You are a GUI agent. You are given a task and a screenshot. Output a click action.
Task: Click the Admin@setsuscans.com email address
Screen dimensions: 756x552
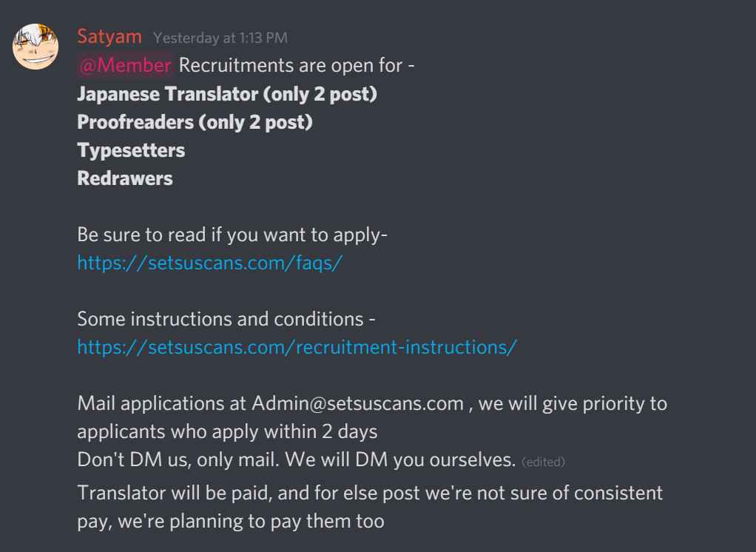[357, 404]
